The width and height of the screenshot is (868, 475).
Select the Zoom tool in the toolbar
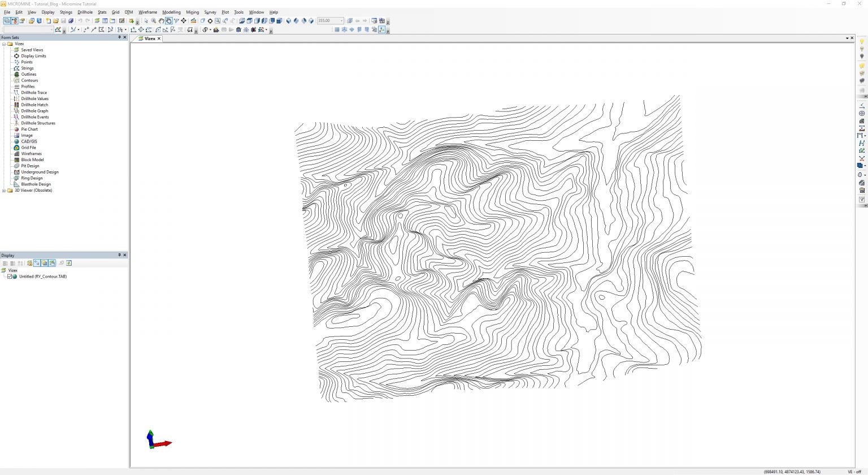pyautogui.click(x=153, y=21)
